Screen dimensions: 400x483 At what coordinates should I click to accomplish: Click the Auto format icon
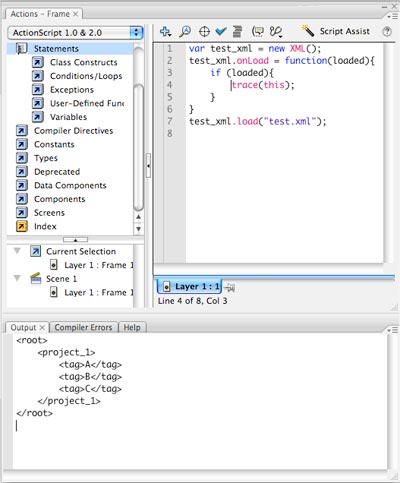(x=237, y=32)
